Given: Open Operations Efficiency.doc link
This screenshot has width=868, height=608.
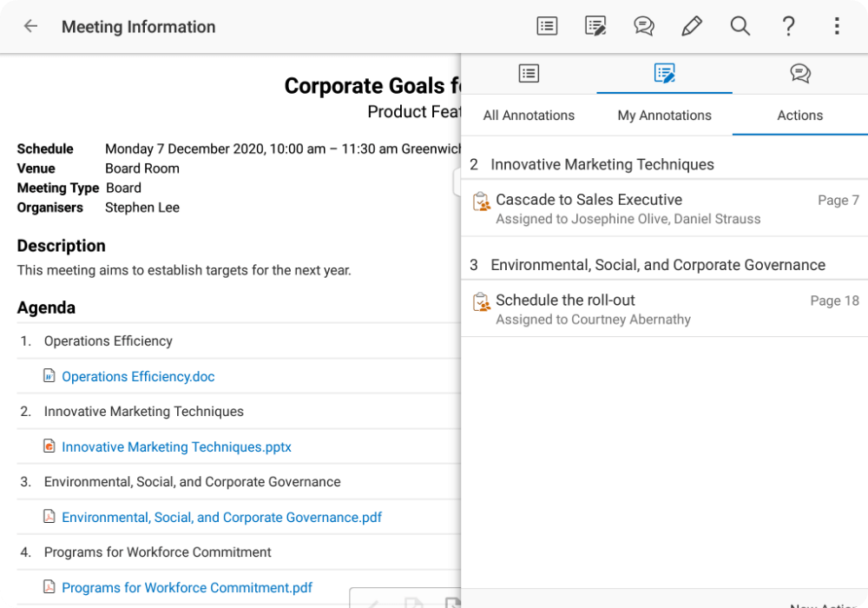Looking at the screenshot, I should coord(138,377).
